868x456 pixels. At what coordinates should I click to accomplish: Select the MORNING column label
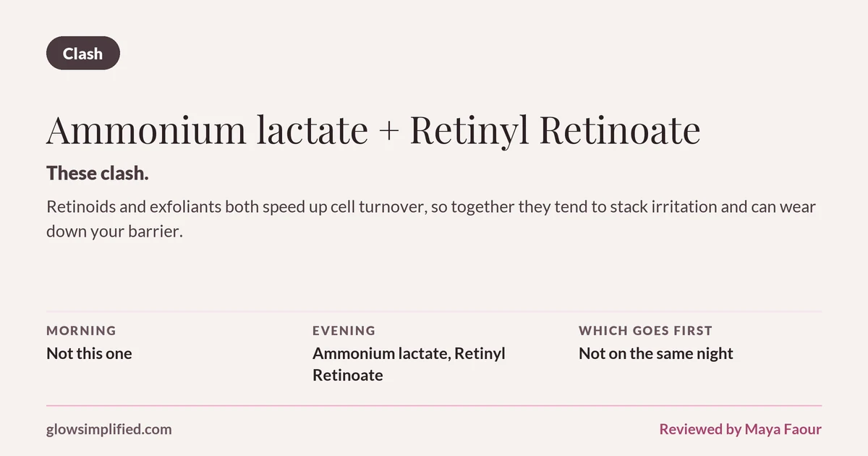click(x=81, y=331)
